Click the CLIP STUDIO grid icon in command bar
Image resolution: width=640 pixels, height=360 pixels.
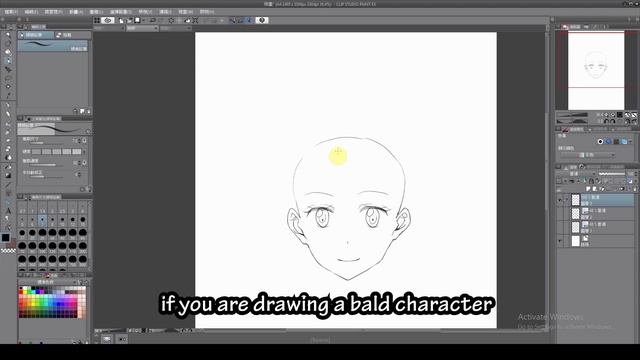[97, 20]
